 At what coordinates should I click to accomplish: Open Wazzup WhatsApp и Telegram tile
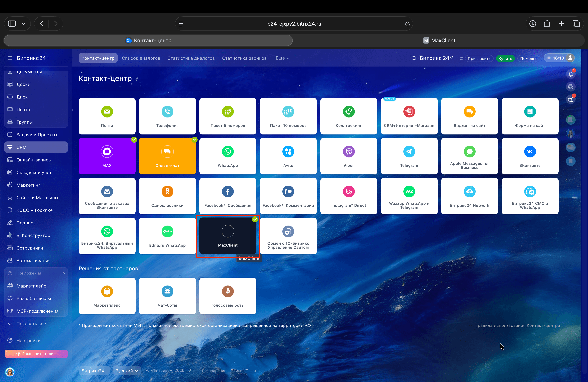[x=409, y=196]
